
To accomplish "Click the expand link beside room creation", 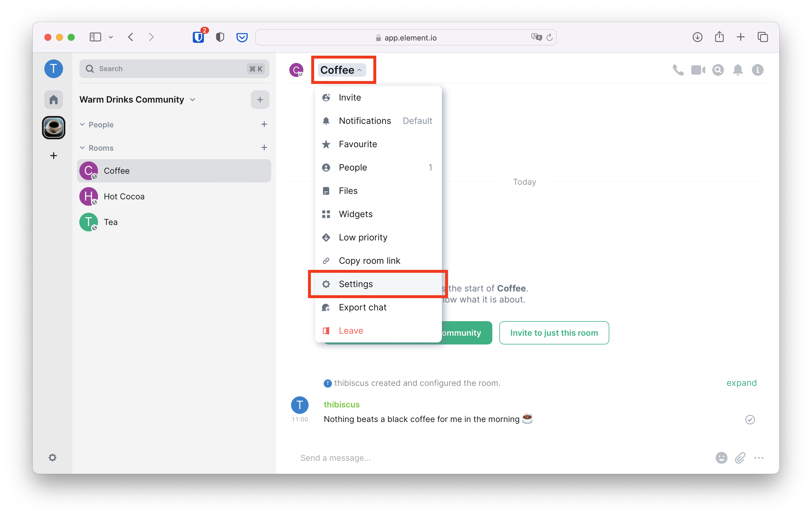I will point(741,383).
